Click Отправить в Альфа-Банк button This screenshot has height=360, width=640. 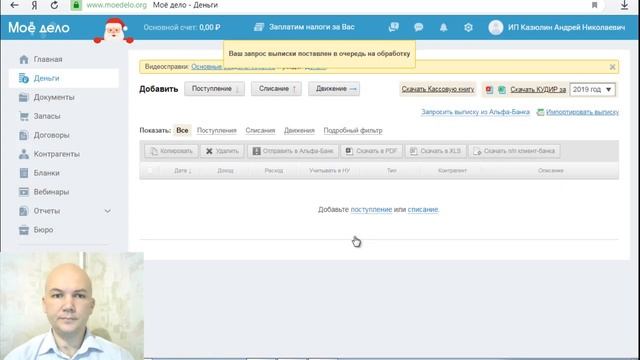[293, 151]
